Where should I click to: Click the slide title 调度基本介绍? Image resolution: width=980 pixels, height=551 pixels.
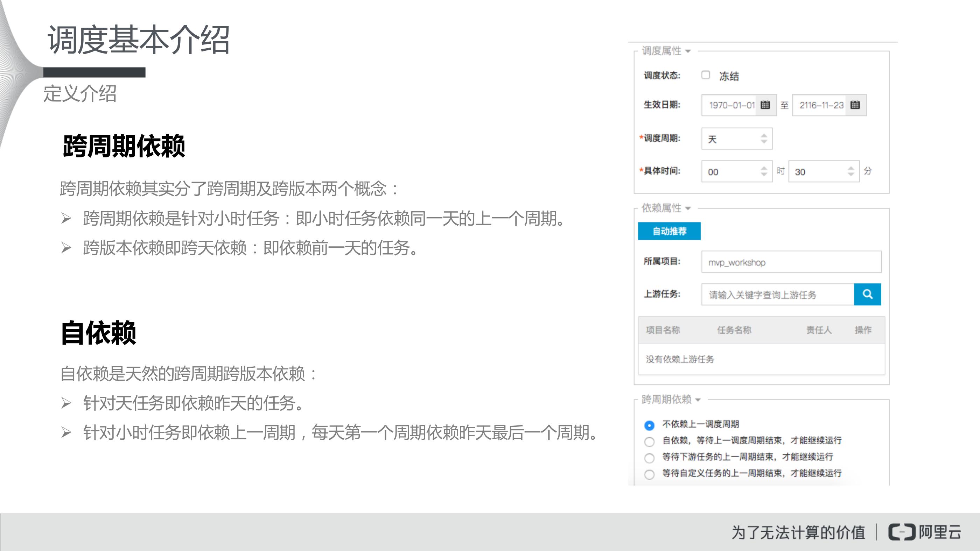(139, 40)
